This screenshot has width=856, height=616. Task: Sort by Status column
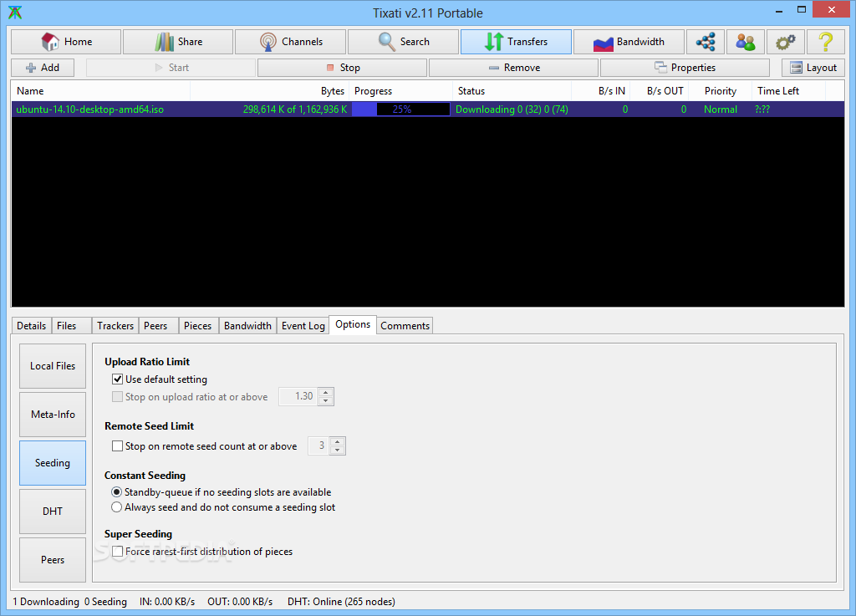(512, 91)
